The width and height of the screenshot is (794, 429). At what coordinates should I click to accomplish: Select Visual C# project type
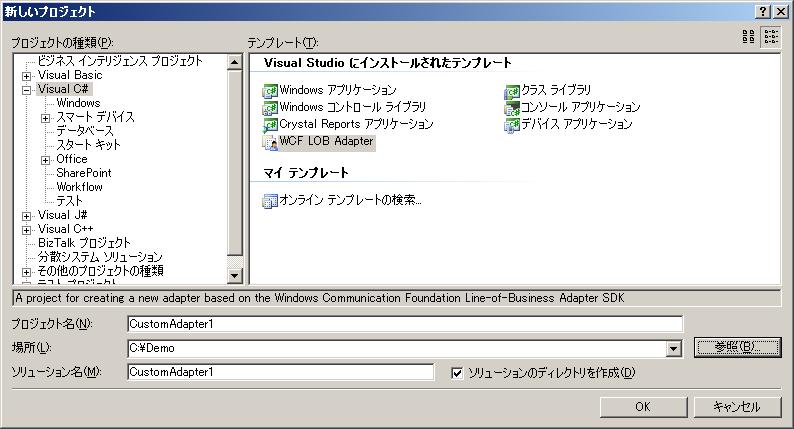63,89
